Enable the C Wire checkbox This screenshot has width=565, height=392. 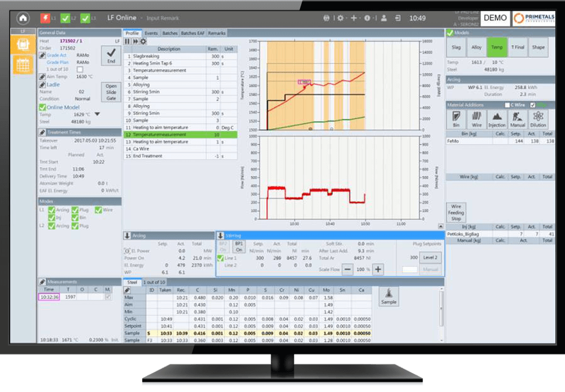pos(507,105)
